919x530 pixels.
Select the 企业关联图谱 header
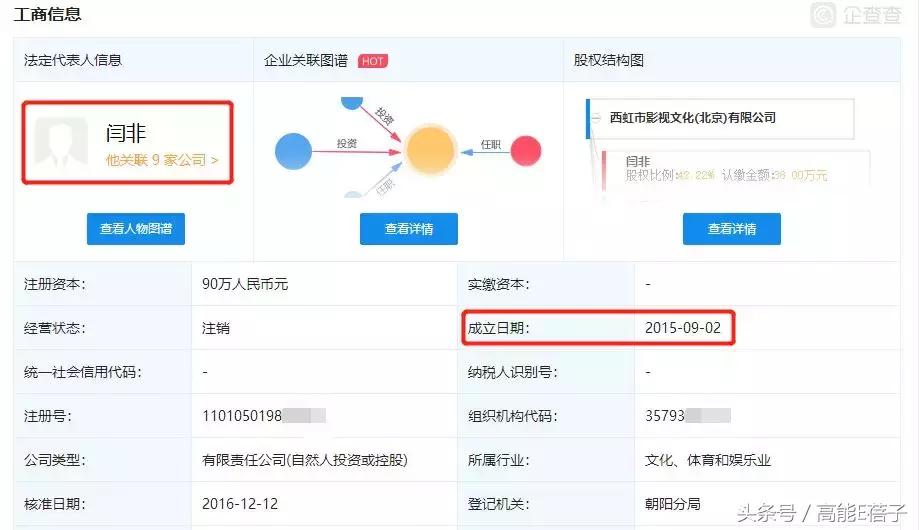tap(306, 60)
